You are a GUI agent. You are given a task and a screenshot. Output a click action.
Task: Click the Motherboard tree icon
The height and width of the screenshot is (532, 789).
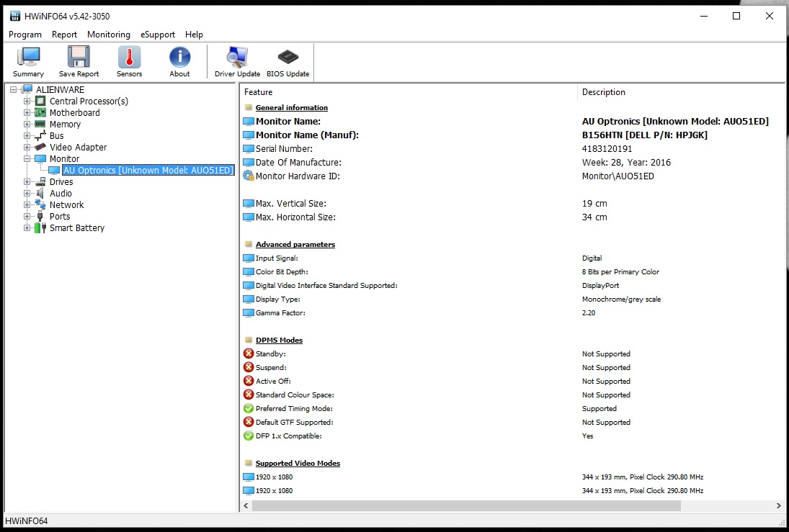pyautogui.click(x=40, y=112)
